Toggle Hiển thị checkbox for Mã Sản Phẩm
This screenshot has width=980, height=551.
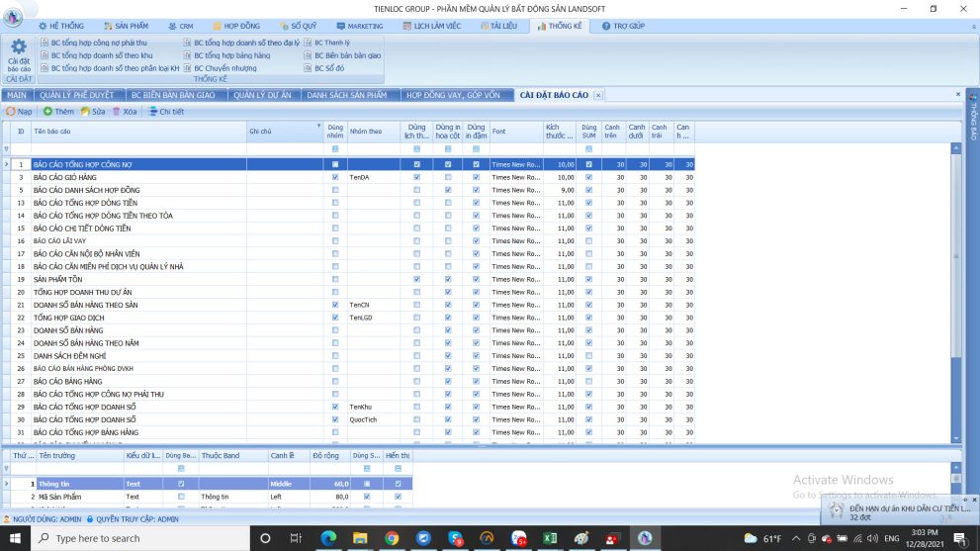tap(399, 497)
